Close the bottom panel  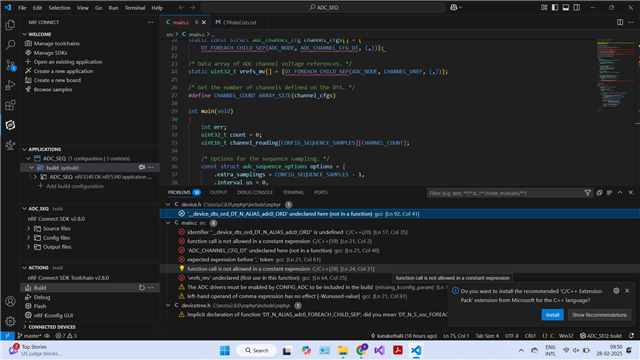click(631, 193)
